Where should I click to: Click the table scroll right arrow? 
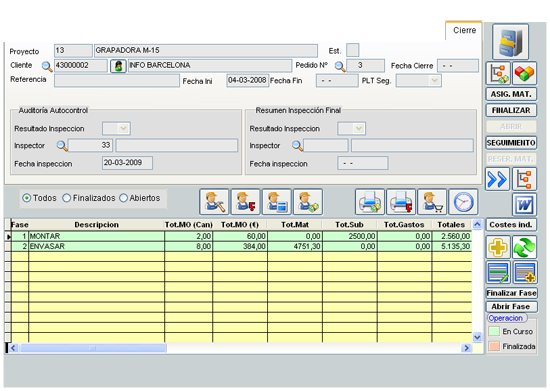[x=467, y=348]
